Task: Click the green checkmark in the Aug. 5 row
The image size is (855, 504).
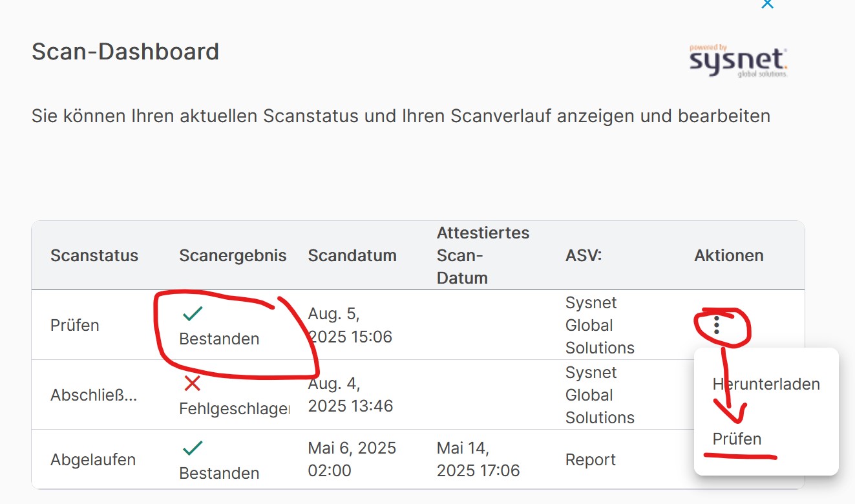Action: pyautogui.click(x=193, y=314)
